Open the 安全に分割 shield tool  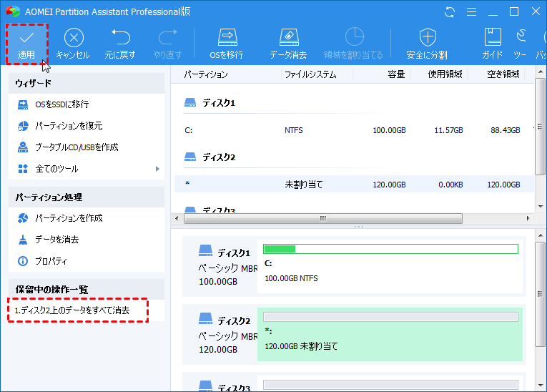point(428,44)
